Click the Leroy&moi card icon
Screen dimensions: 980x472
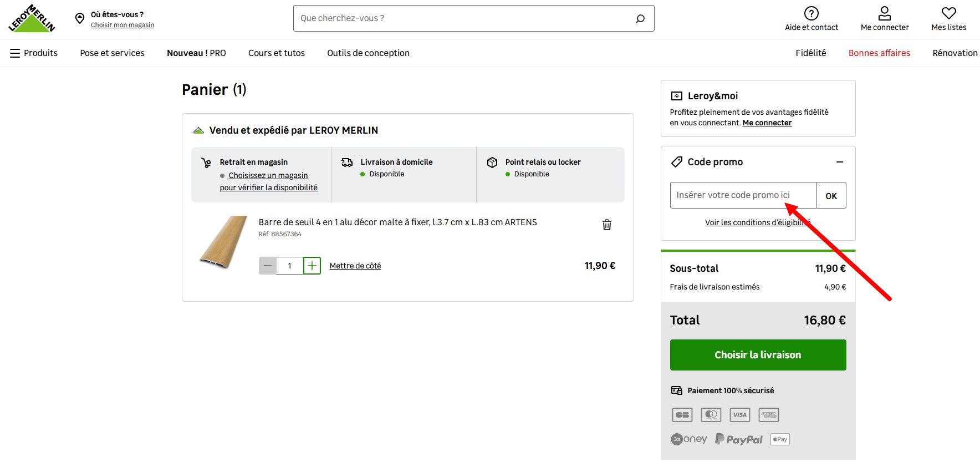pos(677,96)
